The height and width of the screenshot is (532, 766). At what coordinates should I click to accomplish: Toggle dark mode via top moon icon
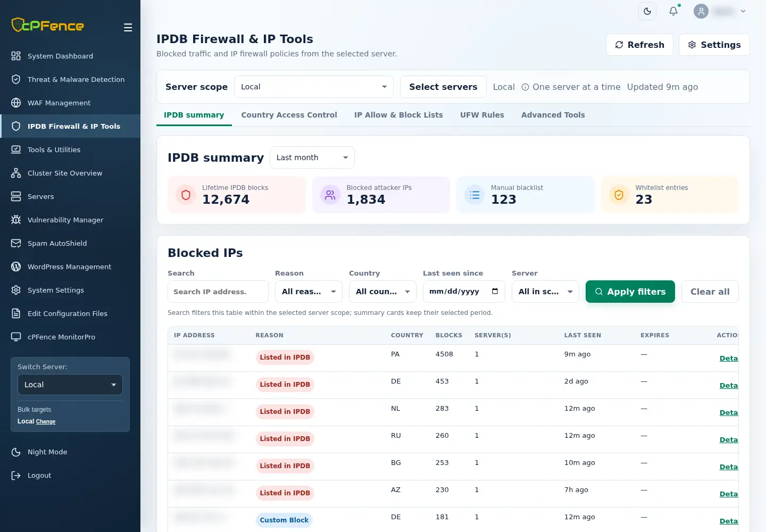tap(647, 11)
